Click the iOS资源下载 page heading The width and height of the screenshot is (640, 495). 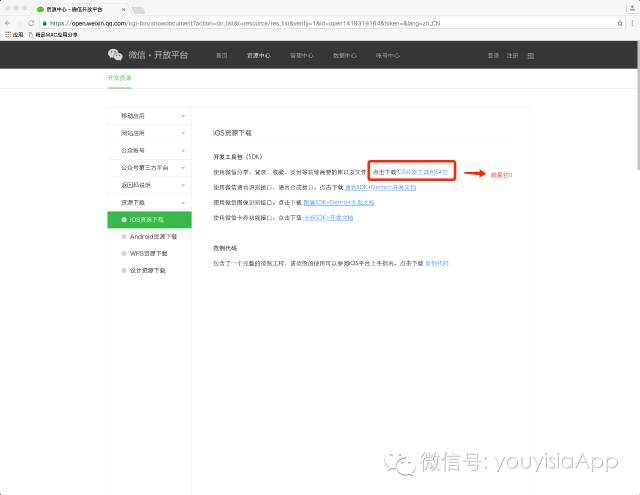[232, 133]
